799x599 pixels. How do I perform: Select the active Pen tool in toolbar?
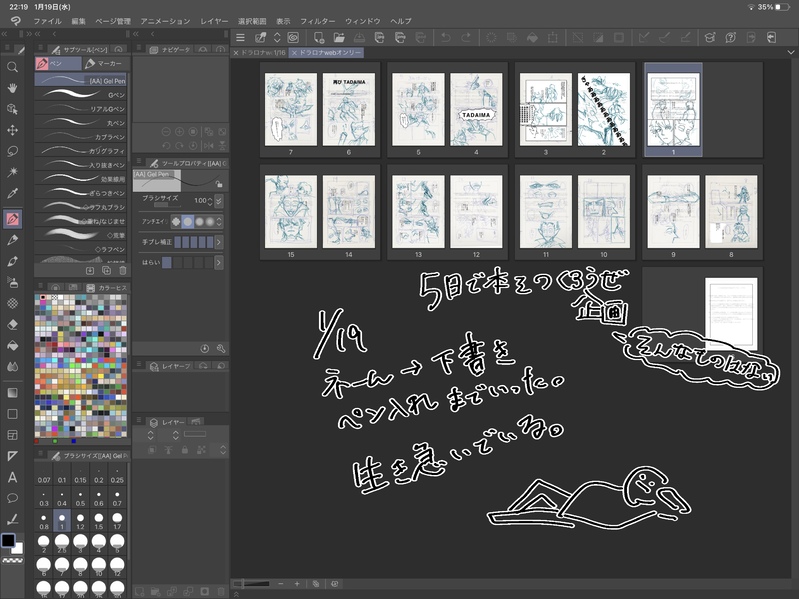click(12, 219)
